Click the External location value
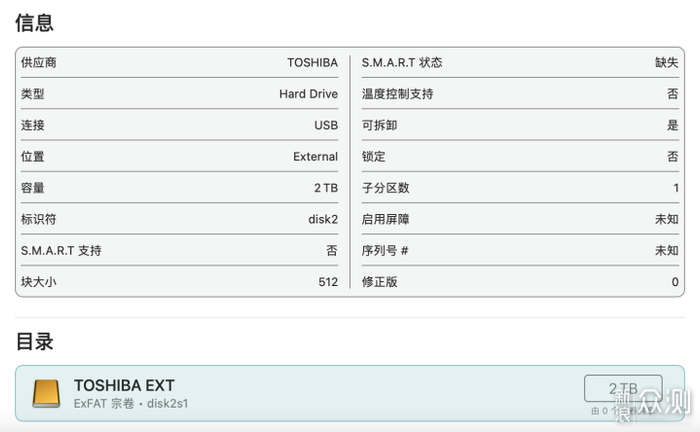 [x=315, y=157]
